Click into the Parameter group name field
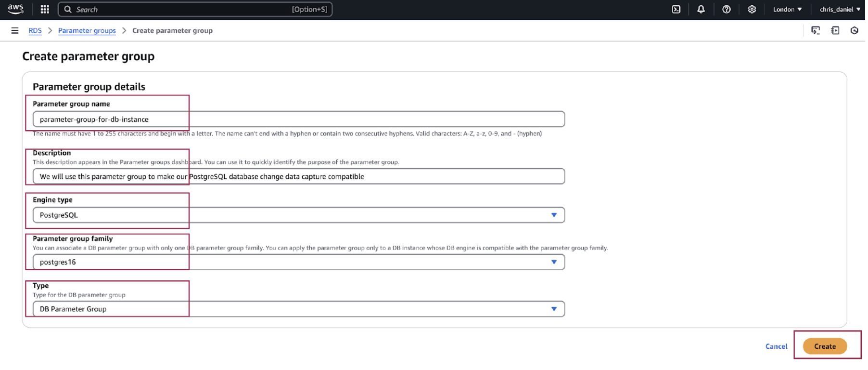Image resolution: width=868 pixels, height=370 pixels. point(299,119)
